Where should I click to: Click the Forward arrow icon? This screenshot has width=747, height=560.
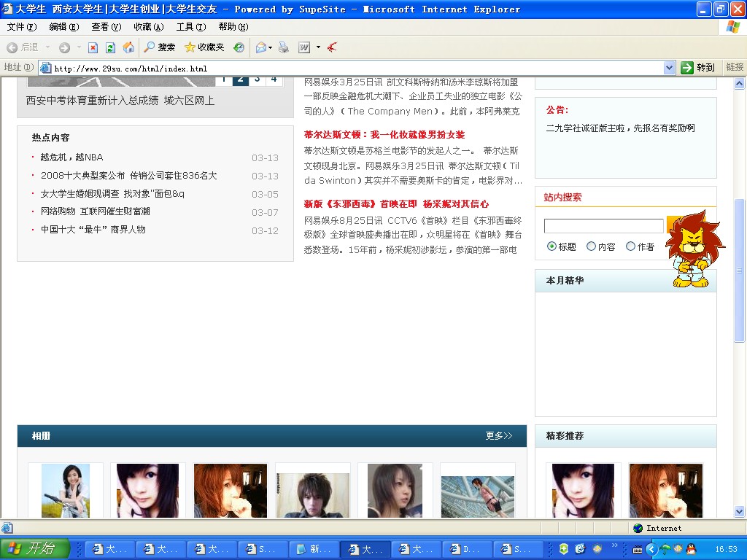coord(64,47)
